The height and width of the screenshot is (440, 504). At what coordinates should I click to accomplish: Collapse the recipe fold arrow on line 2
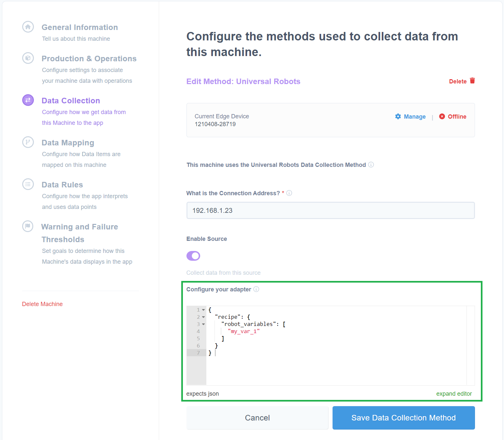203,317
